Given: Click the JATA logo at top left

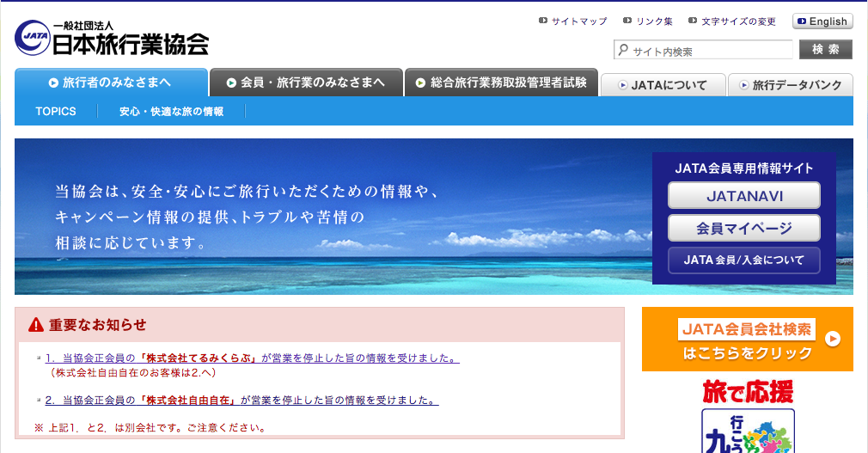Looking at the screenshot, I should coord(33,37).
